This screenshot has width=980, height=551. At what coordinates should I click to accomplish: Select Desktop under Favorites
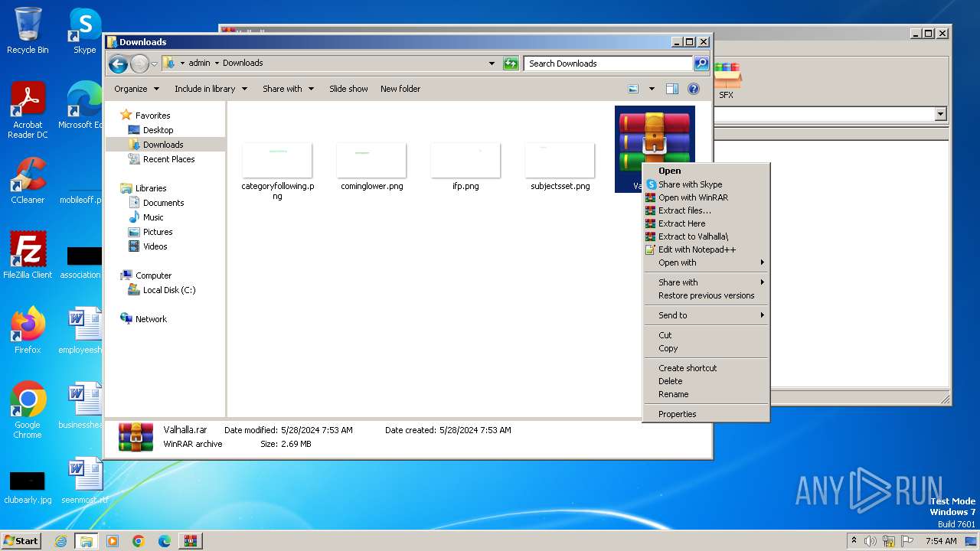(x=158, y=130)
